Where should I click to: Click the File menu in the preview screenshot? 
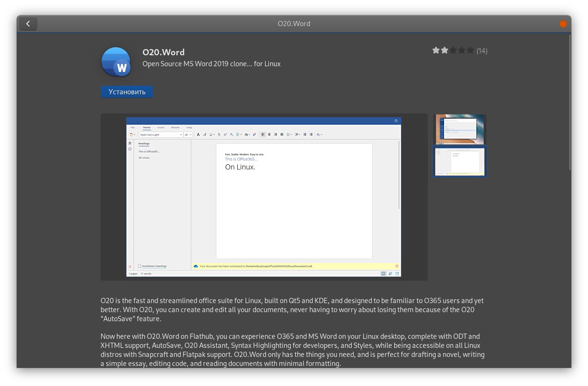coord(133,127)
